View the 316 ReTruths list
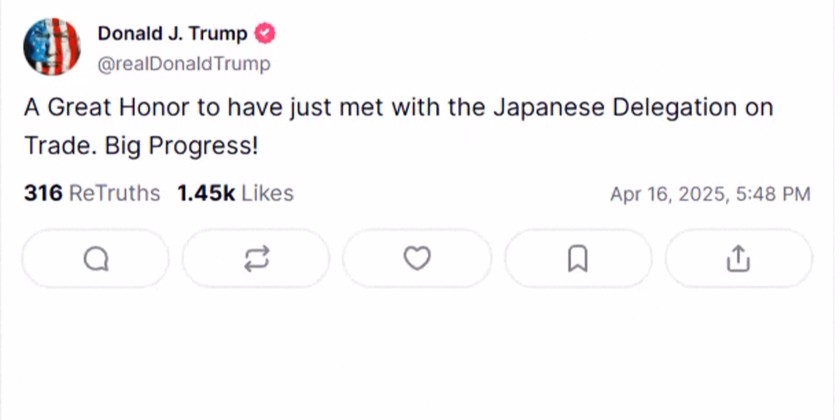This screenshot has height=420, width=840. tap(92, 194)
